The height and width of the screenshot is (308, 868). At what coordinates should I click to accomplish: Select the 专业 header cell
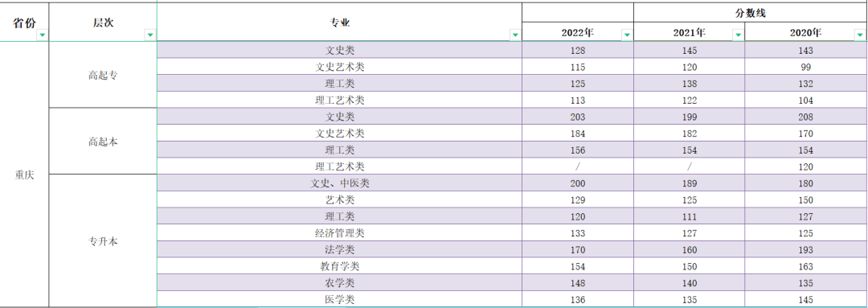[x=340, y=23]
